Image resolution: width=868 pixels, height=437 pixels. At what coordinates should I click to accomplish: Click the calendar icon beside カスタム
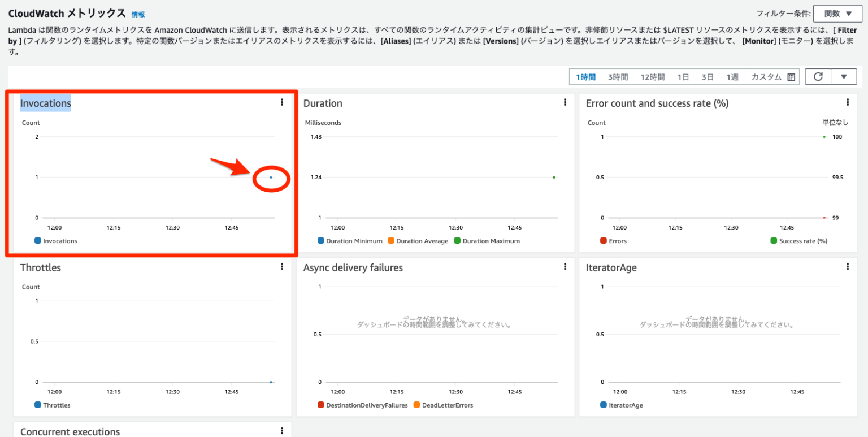click(791, 76)
